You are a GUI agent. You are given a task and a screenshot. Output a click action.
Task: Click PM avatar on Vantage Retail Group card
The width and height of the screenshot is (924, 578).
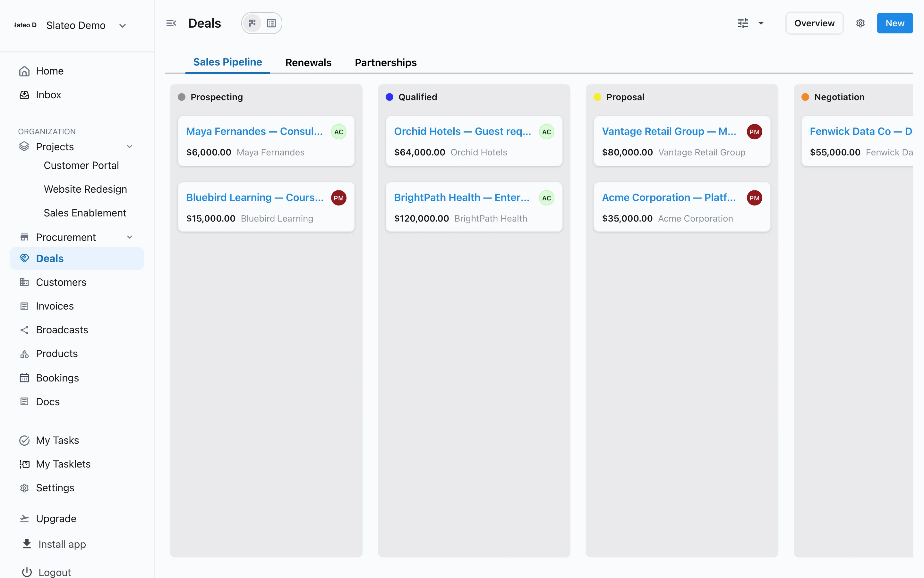tap(754, 132)
